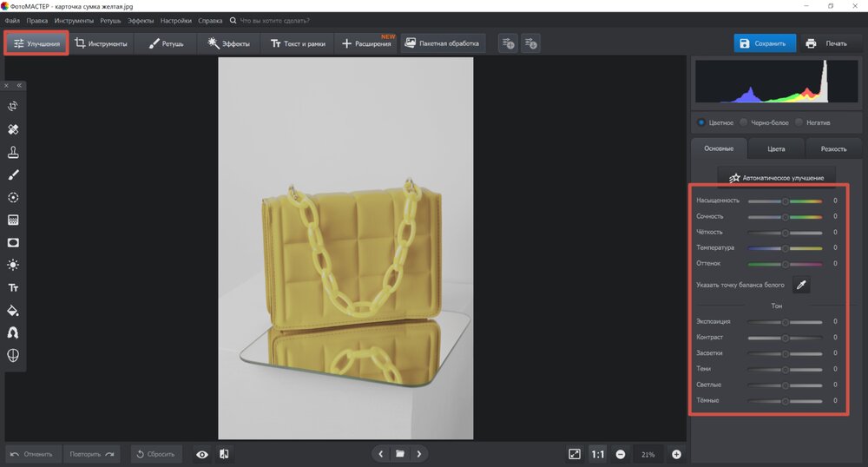Click the before/after compare icon
The height and width of the screenshot is (467, 868).
click(x=224, y=454)
